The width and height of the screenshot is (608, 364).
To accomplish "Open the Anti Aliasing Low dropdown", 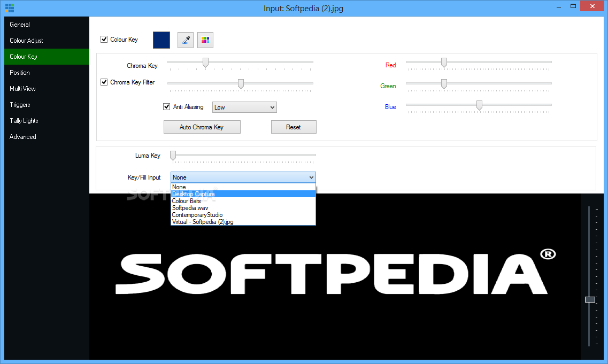I will tap(244, 107).
